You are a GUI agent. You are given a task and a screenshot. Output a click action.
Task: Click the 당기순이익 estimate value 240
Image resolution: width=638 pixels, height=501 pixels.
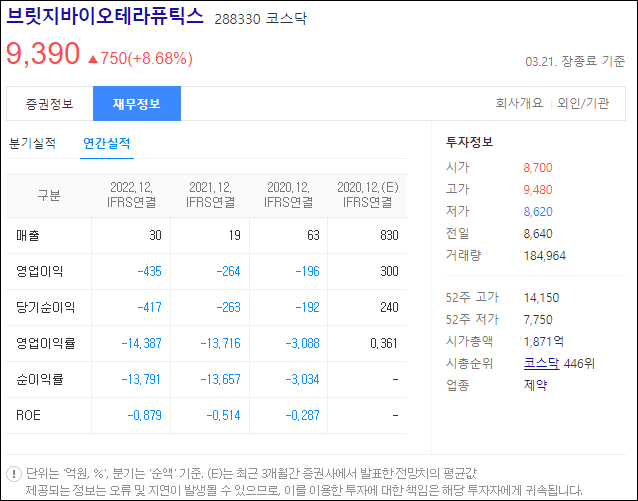(x=389, y=307)
